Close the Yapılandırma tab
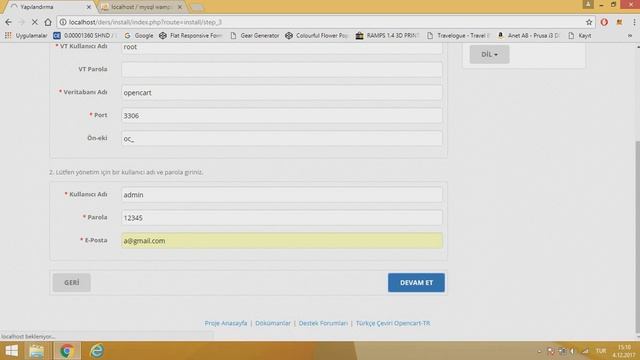 tap(89, 7)
